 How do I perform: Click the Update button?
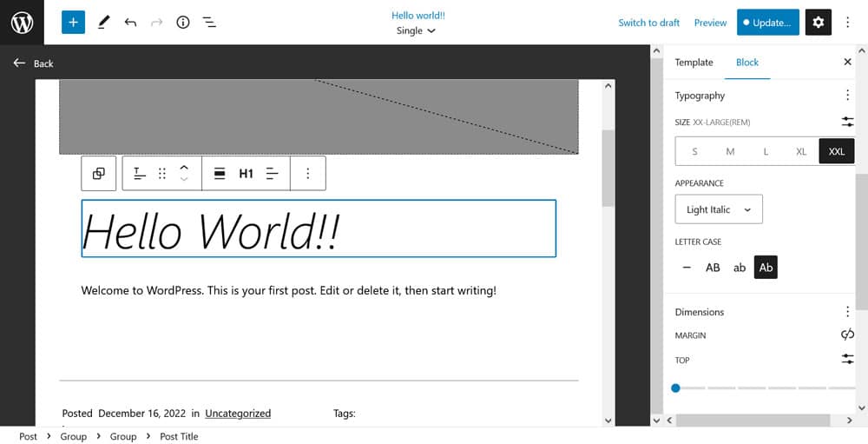click(x=767, y=23)
